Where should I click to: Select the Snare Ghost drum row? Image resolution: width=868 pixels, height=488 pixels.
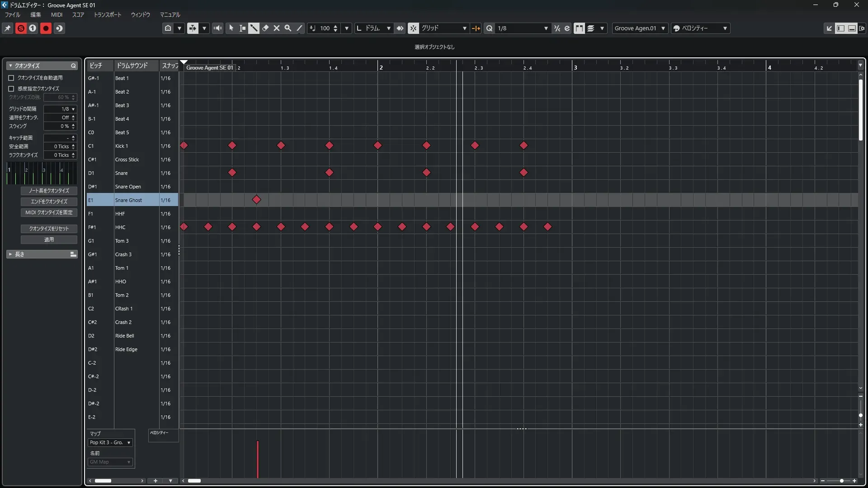pos(128,200)
